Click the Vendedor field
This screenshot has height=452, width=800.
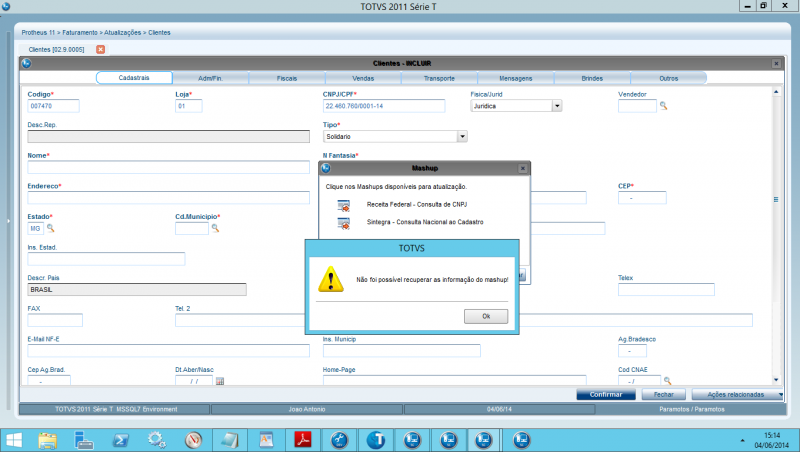pyautogui.click(x=637, y=106)
